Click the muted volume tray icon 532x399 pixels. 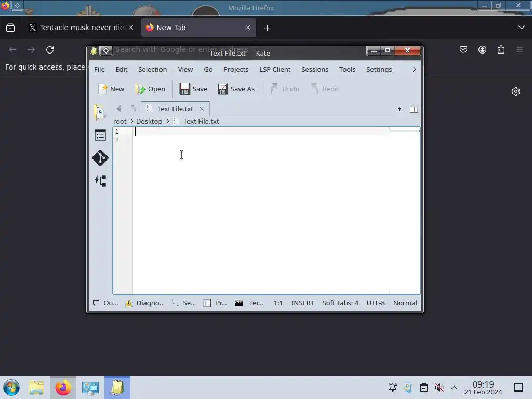click(439, 388)
